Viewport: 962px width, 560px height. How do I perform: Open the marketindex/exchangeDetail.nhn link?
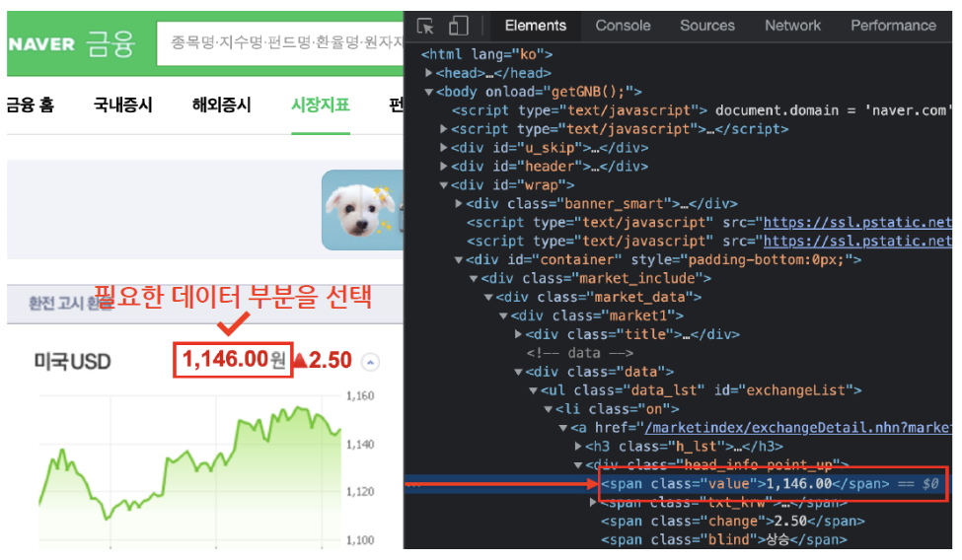798,428
